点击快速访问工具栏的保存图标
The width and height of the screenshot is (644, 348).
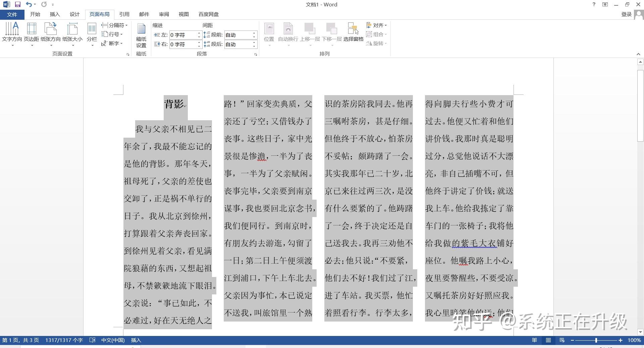pyautogui.click(x=17, y=4)
